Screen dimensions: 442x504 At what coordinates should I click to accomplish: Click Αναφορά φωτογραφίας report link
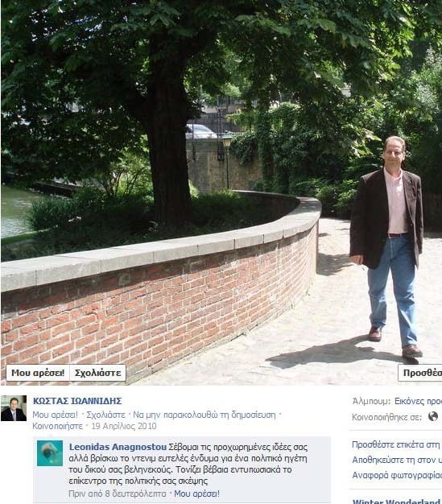click(x=397, y=475)
